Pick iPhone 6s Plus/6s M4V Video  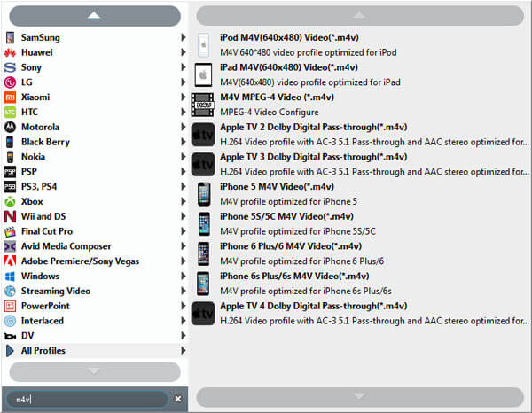(x=360, y=284)
